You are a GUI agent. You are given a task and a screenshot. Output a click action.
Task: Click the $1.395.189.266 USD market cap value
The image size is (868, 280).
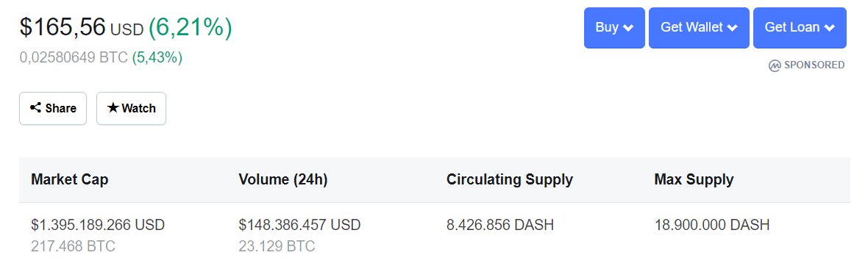[x=98, y=225]
